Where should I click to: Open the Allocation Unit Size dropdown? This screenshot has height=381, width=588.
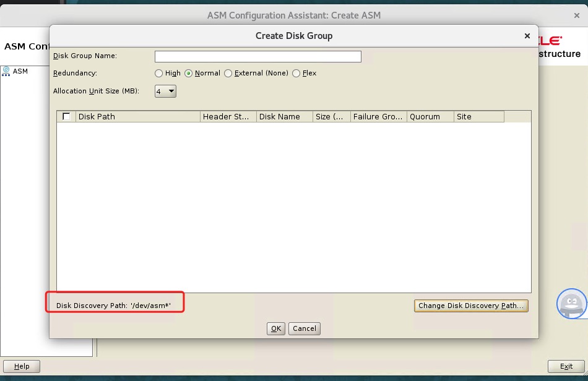point(165,91)
